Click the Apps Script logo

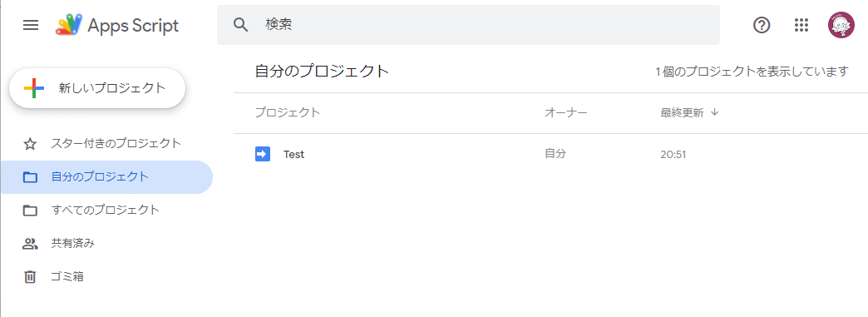point(69,25)
